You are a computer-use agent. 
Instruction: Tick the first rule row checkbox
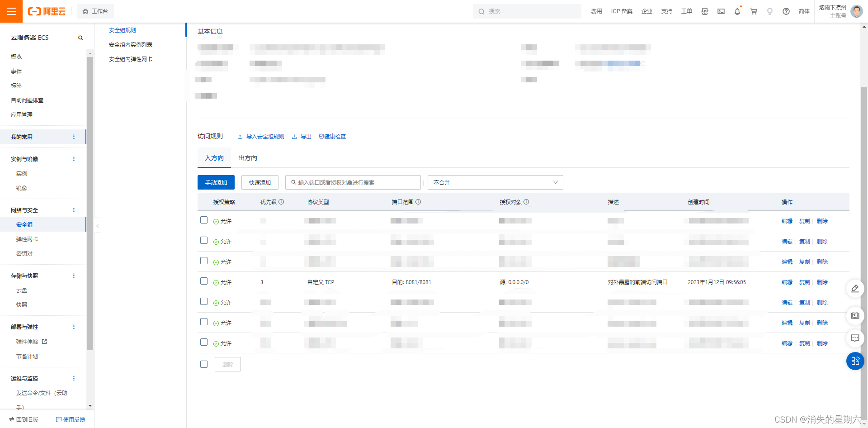click(x=204, y=220)
